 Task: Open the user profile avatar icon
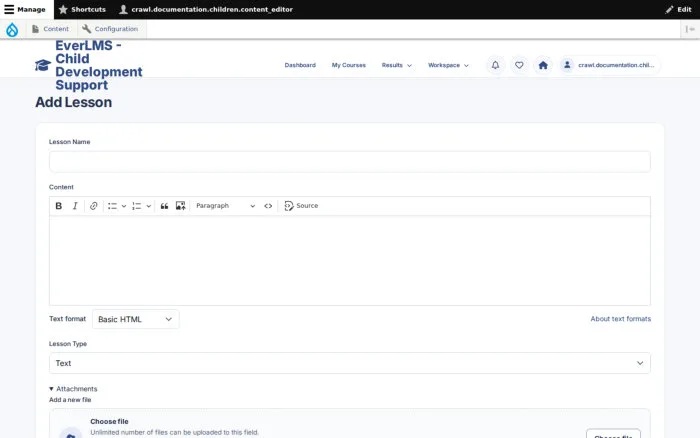pyautogui.click(x=567, y=65)
